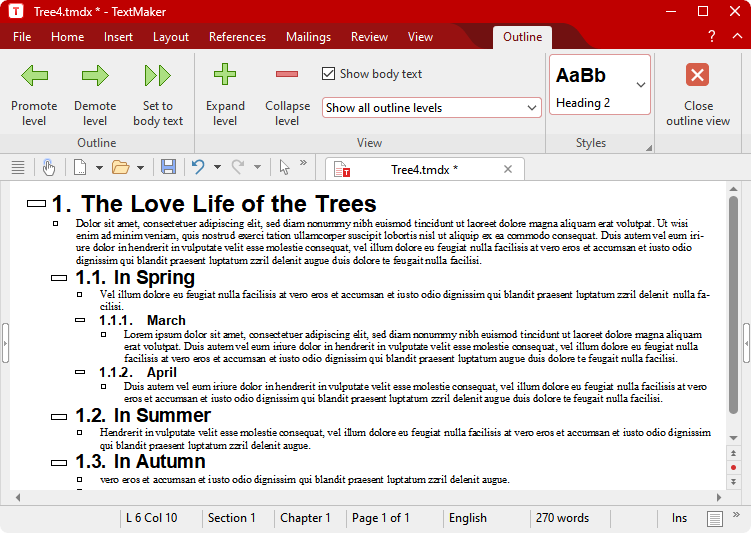Expand the Heading 2 styles gallery
The height and width of the screenshot is (533, 751).
[x=641, y=85]
